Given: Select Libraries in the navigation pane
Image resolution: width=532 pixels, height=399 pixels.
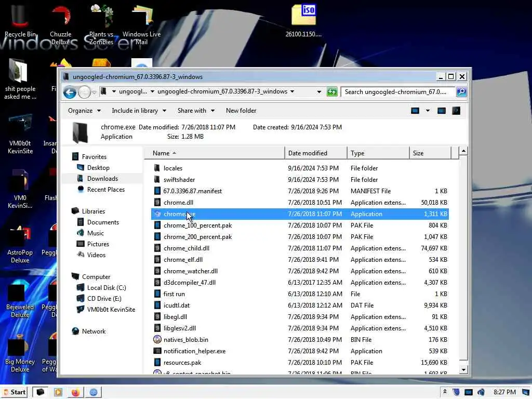Looking at the screenshot, I should click(x=94, y=211).
